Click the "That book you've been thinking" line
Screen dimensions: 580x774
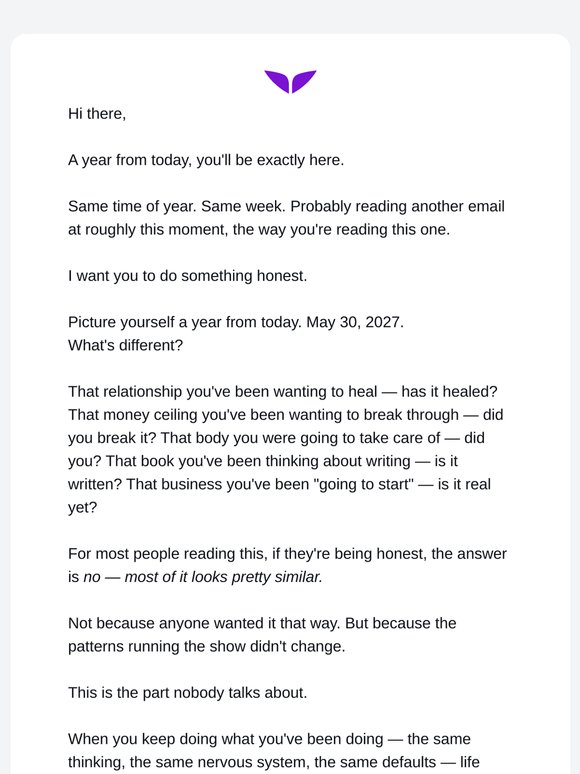[x=263, y=461]
